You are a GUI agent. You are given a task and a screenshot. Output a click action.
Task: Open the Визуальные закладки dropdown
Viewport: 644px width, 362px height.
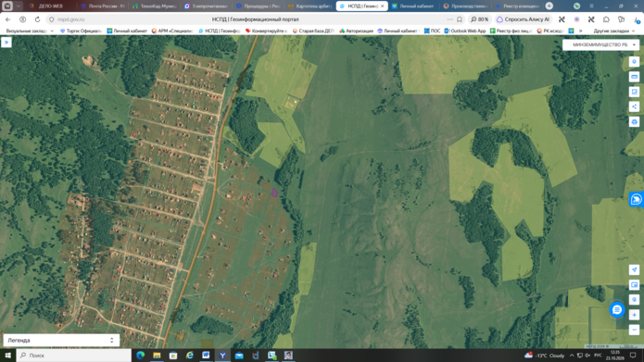pyautogui.click(x=30, y=31)
